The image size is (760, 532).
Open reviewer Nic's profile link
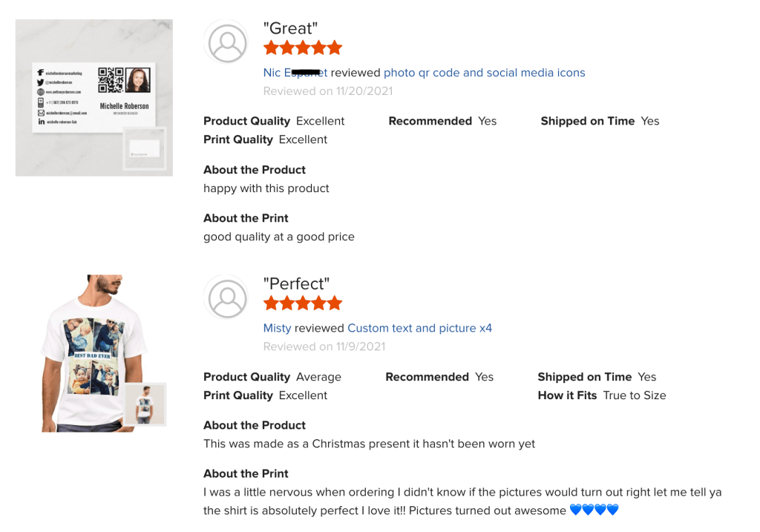295,73
